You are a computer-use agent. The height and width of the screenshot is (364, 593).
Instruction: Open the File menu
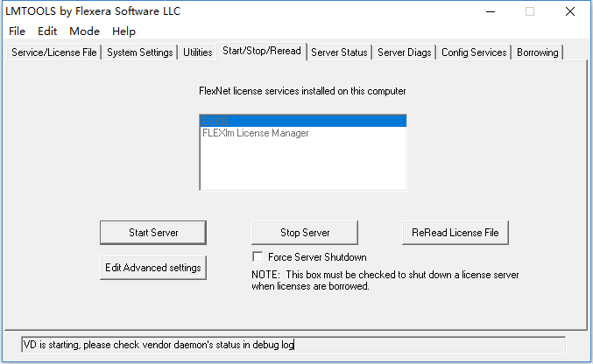(x=17, y=31)
